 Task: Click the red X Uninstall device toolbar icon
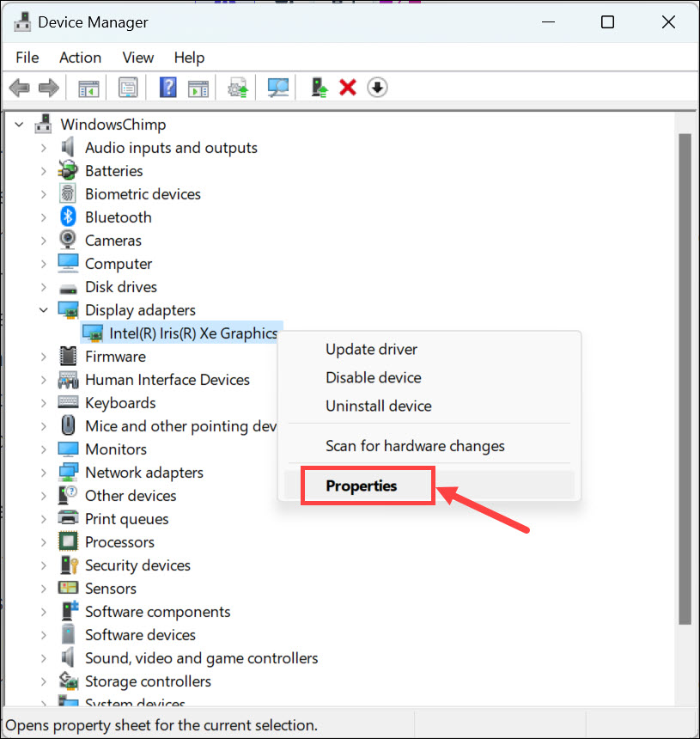(x=347, y=87)
